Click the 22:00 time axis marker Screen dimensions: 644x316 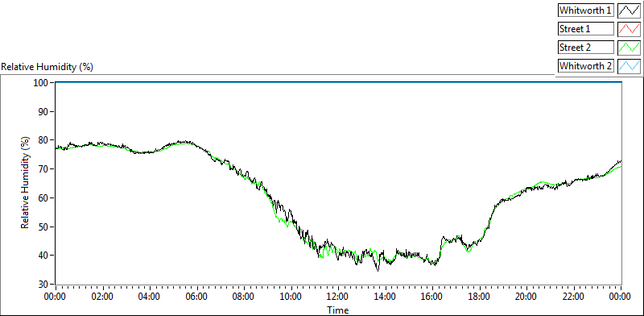coord(574,297)
